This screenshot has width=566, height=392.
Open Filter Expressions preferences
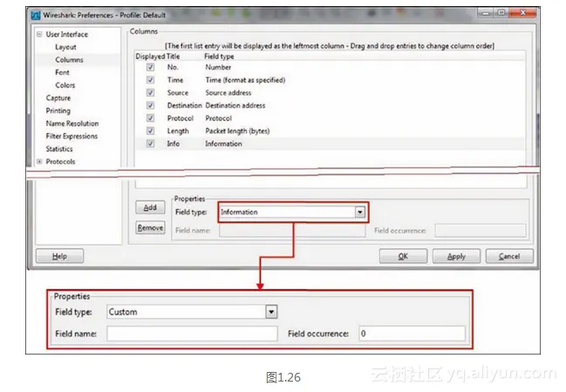[72, 136]
